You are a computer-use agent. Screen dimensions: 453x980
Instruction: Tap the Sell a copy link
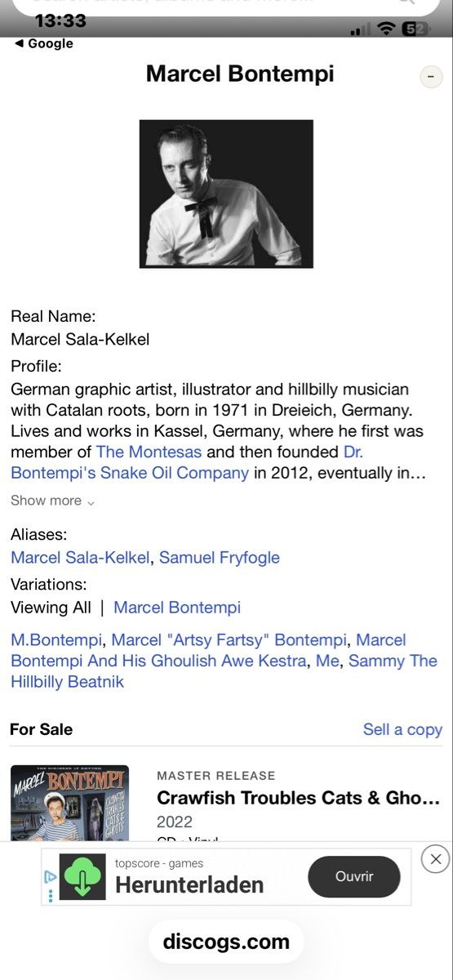click(x=402, y=729)
